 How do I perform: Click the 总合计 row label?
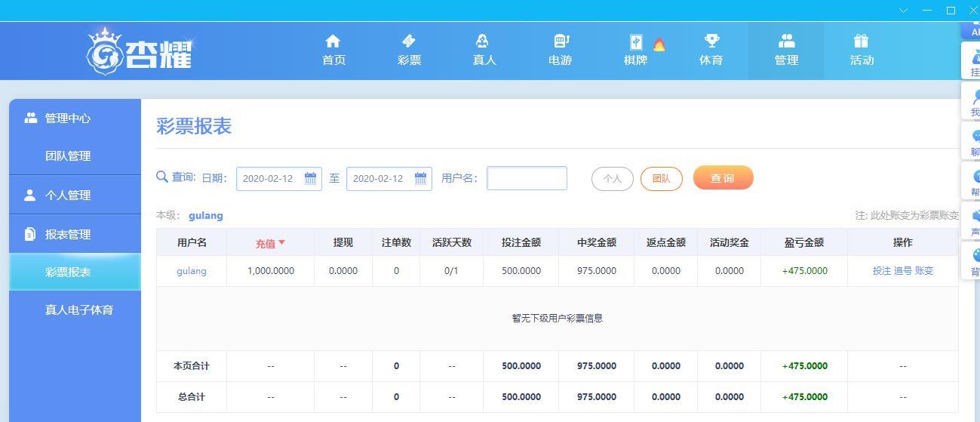pyautogui.click(x=192, y=396)
